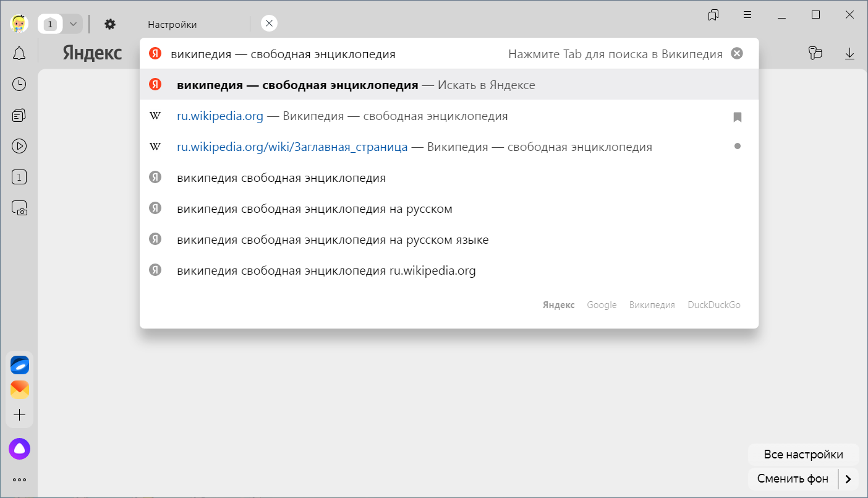Click the bookmark icon on ru.wikipedia.org row
868x498 pixels.
click(737, 116)
